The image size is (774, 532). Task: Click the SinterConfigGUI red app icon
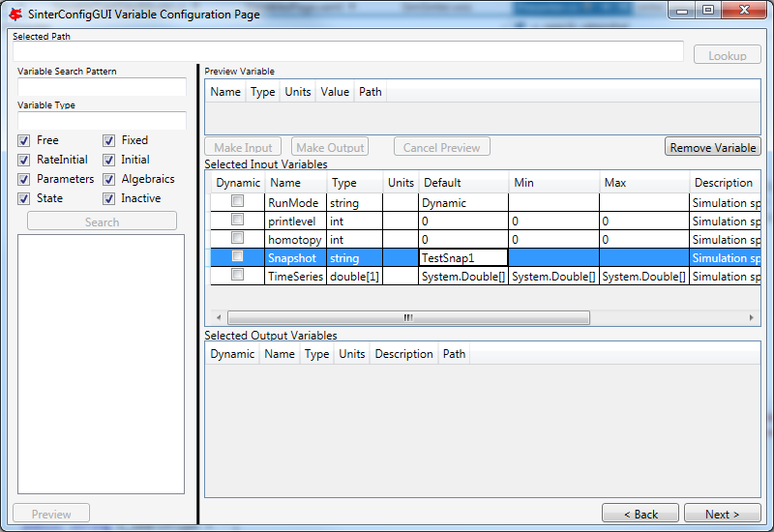click(x=15, y=15)
